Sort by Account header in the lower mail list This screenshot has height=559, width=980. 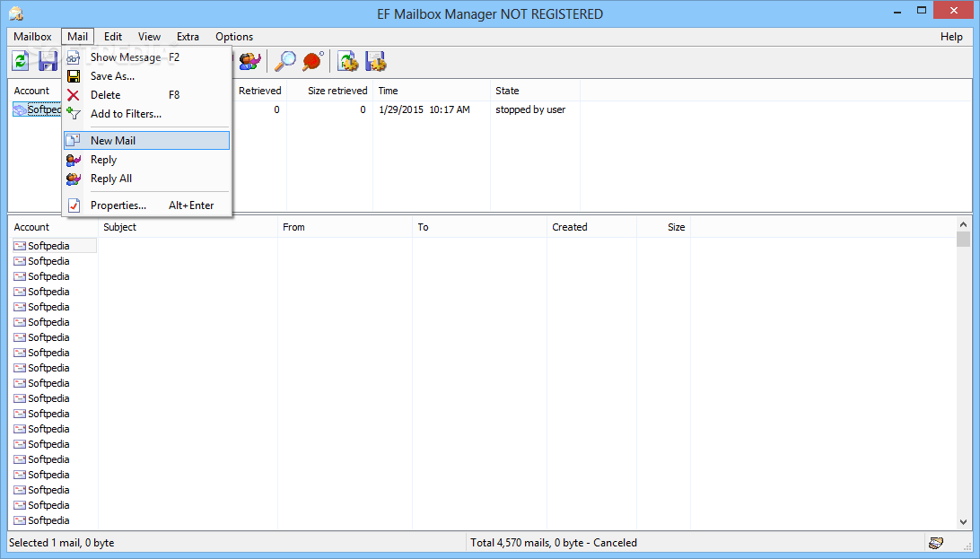(x=31, y=227)
